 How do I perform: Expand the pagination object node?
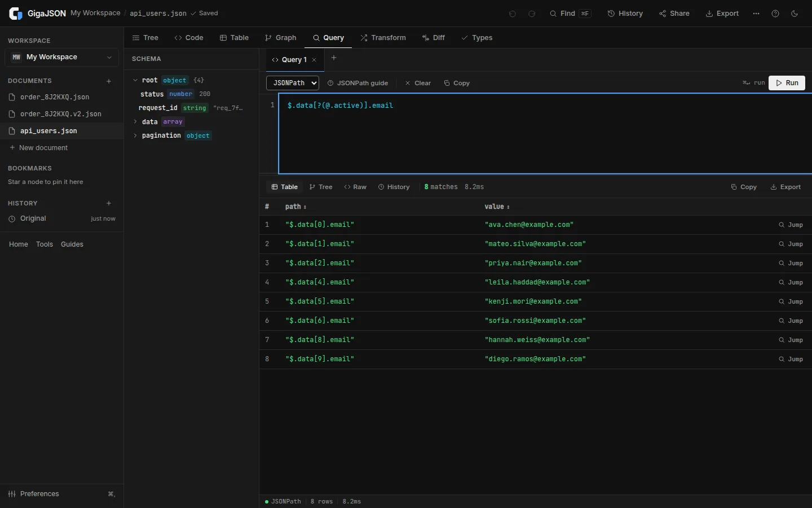click(135, 135)
